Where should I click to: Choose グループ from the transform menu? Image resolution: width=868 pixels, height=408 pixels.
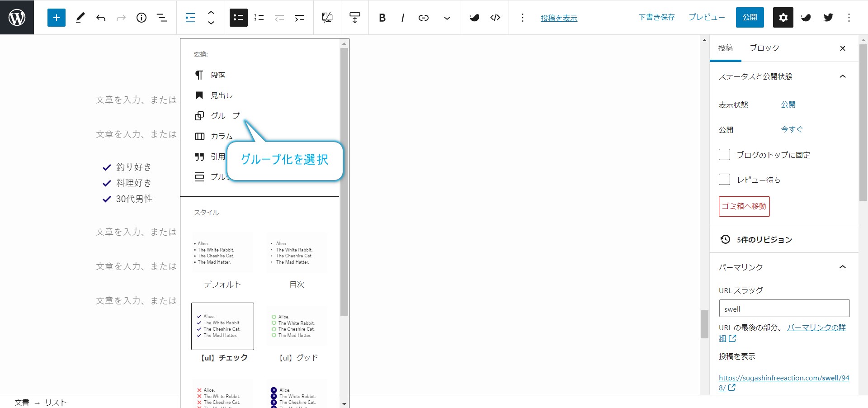tap(225, 116)
